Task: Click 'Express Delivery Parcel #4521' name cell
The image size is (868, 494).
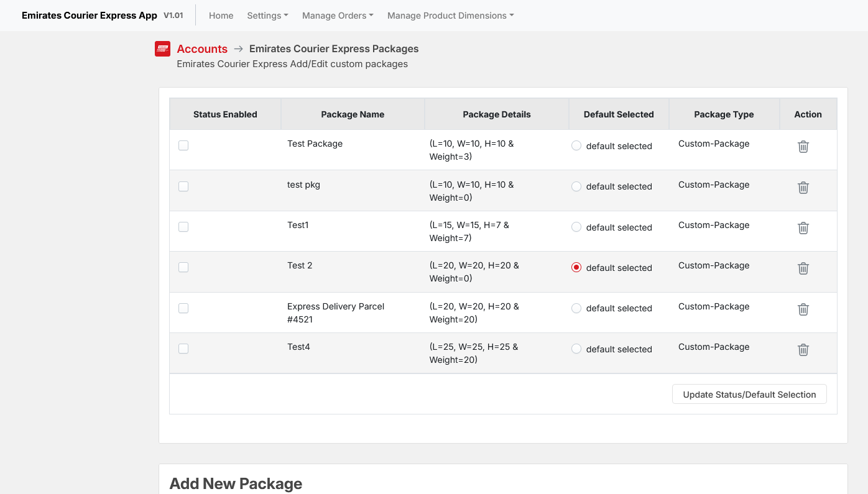Action: 336,313
